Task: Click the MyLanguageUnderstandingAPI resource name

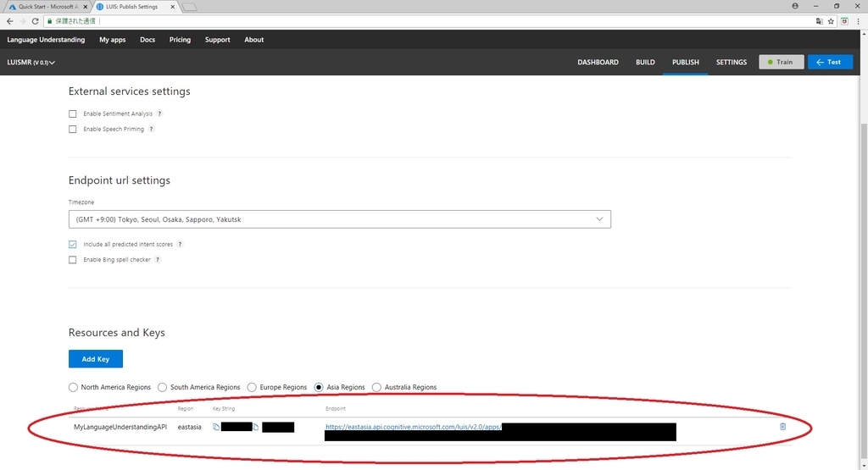Action: coord(120,427)
